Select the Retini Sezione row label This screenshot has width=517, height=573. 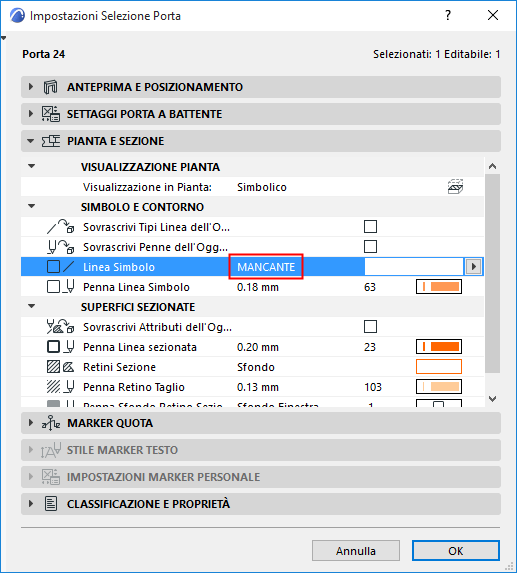[x=119, y=367]
